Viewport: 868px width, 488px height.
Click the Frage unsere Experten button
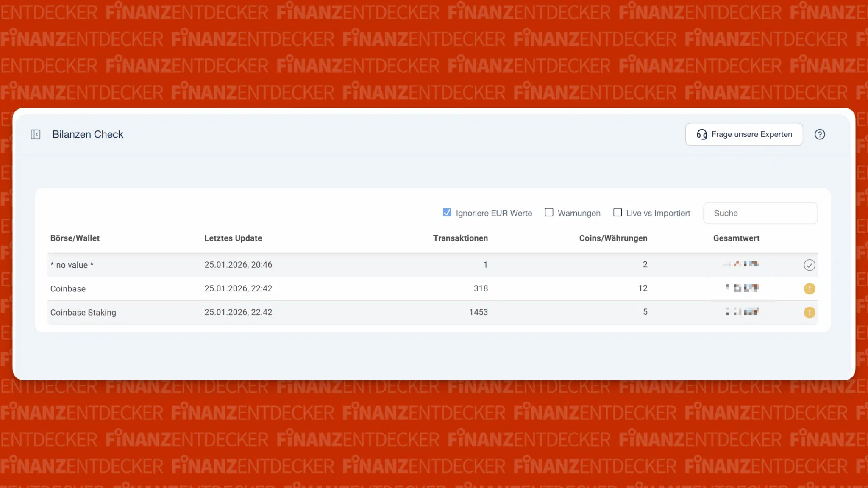pos(744,134)
